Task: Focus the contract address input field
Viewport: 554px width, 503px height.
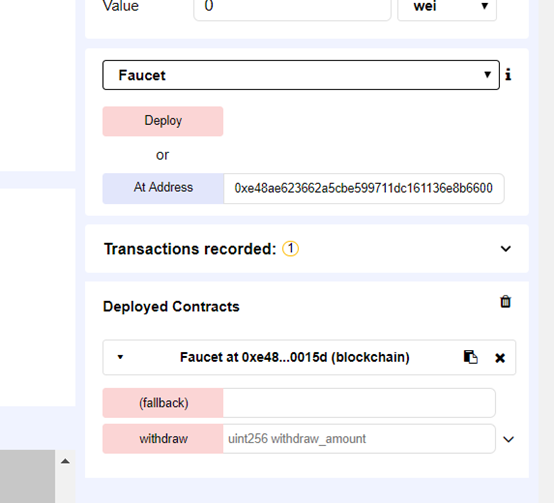Action: pos(364,188)
